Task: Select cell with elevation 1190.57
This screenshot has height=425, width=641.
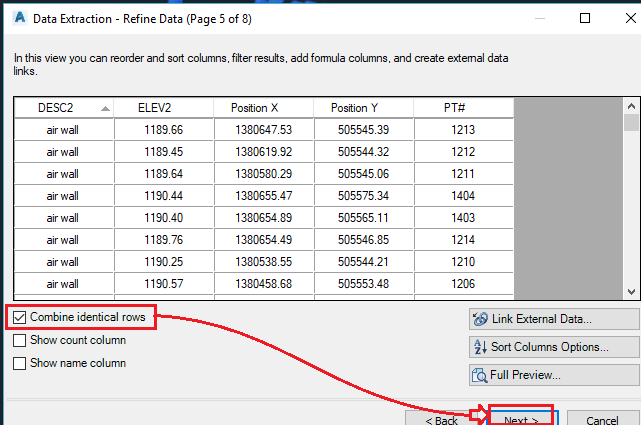Action: pos(164,284)
